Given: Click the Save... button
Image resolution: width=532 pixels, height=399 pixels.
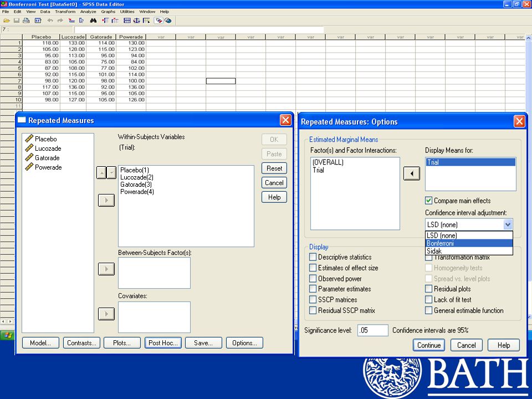Looking at the screenshot, I should tap(203, 343).
